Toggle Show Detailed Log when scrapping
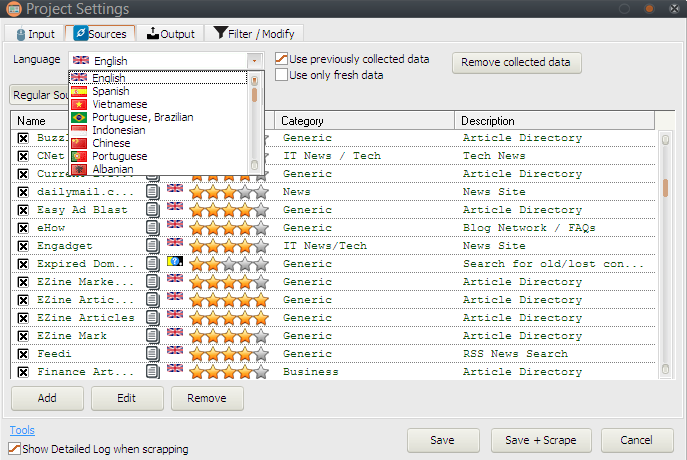This screenshot has width=687, height=460. coord(15,449)
